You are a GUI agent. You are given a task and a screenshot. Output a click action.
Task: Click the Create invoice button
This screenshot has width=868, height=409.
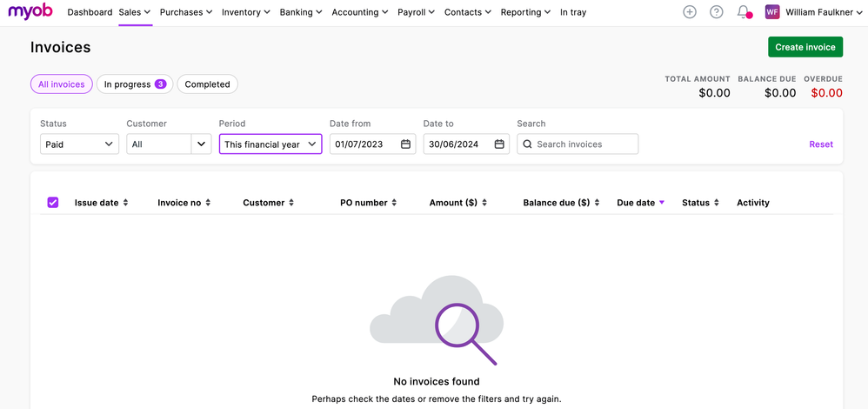coord(805,47)
